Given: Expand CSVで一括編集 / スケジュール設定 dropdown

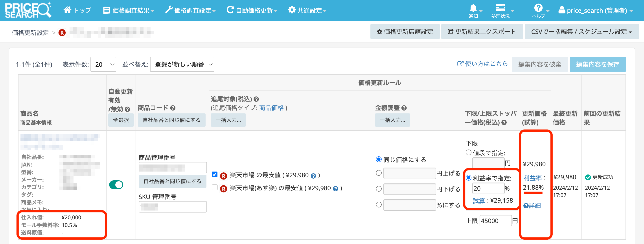Looking at the screenshot, I should click(581, 31).
